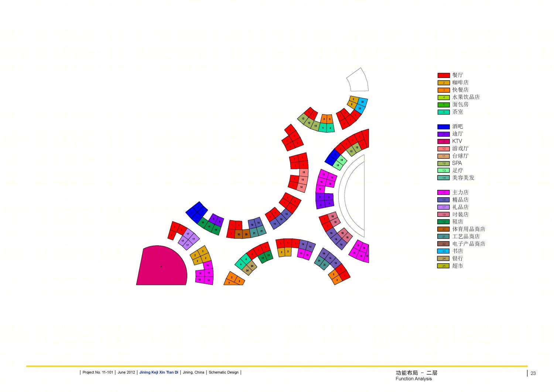
Task: Click the '银行' legend label
Action: click(x=458, y=259)
